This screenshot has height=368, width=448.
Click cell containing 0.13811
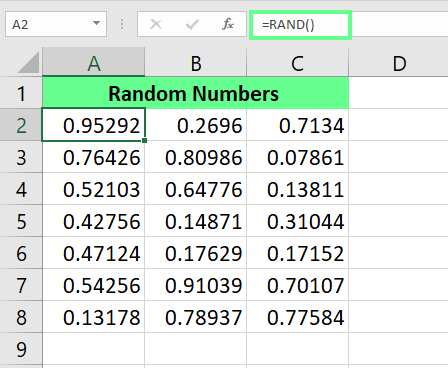coord(297,189)
